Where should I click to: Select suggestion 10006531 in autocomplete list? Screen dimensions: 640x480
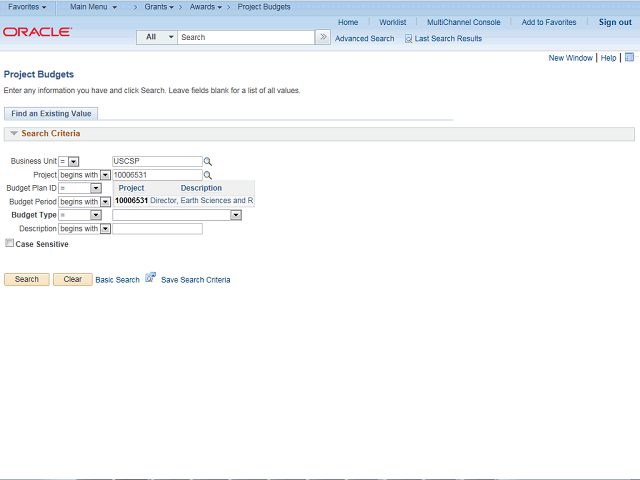coord(131,200)
